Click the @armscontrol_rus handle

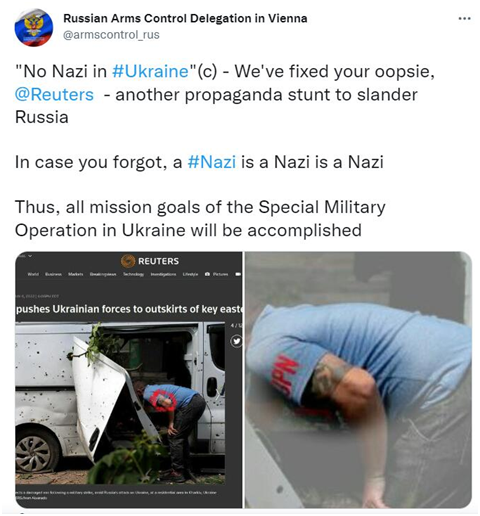click(111, 35)
